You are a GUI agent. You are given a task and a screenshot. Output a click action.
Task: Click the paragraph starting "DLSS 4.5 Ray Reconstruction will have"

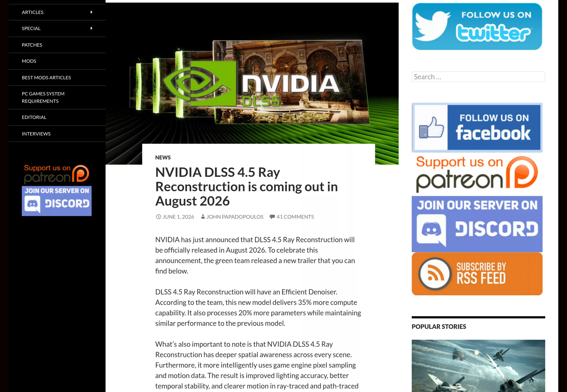pos(258,307)
